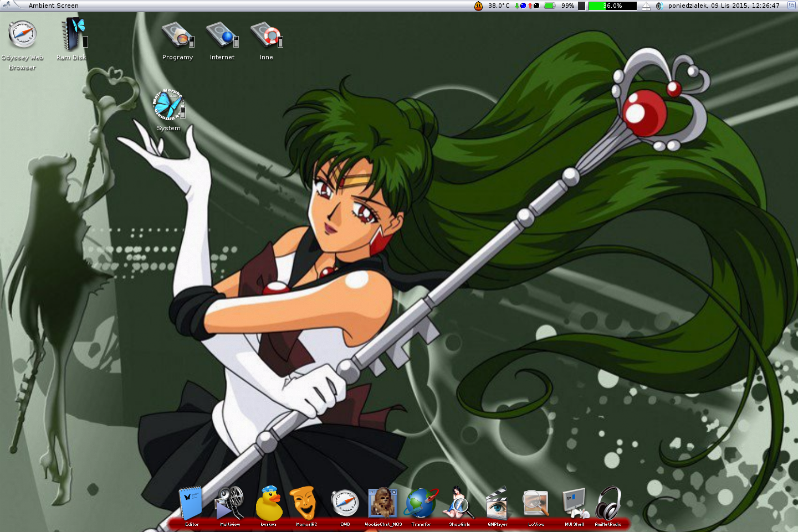
Task: Click the eject icon in title bar
Action: pyautogui.click(x=646, y=6)
